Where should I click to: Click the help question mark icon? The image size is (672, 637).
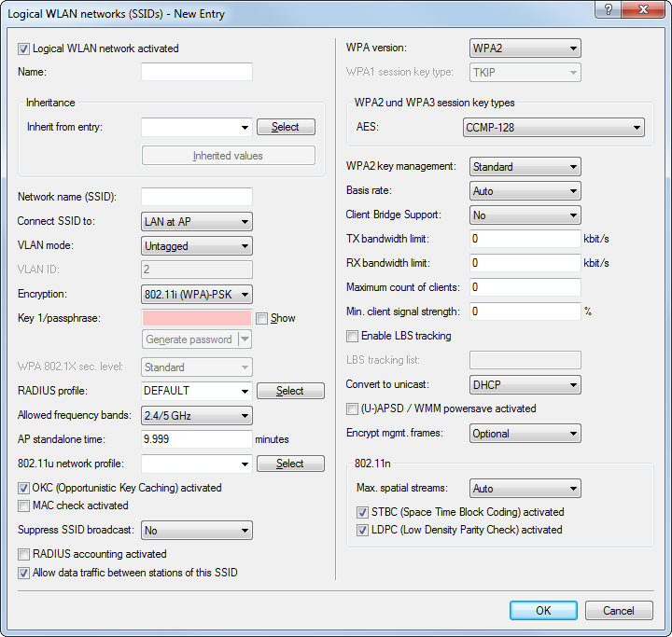click(x=609, y=12)
